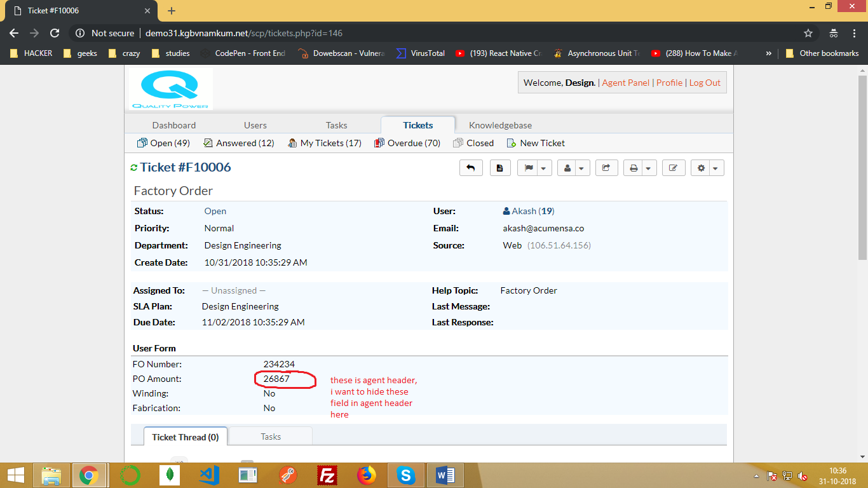The image size is (868, 488).
Task: Launch FileZilla from the taskbar
Action: [327, 475]
